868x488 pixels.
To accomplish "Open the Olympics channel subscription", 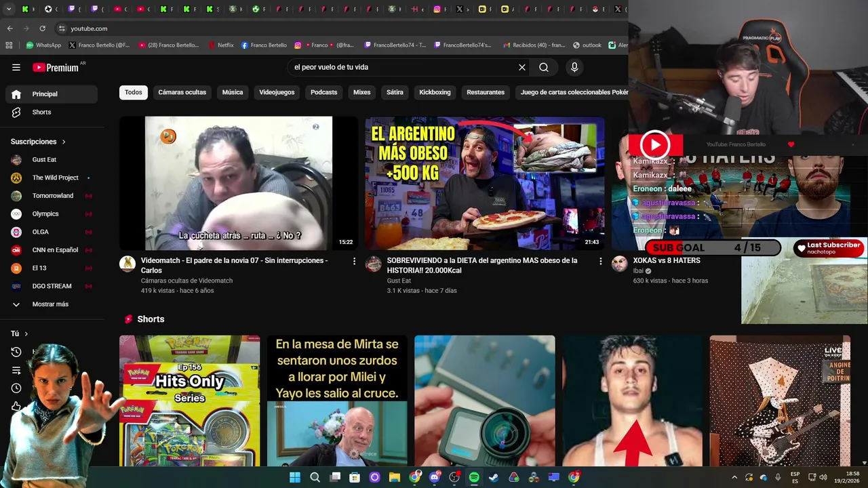I will click(52, 213).
